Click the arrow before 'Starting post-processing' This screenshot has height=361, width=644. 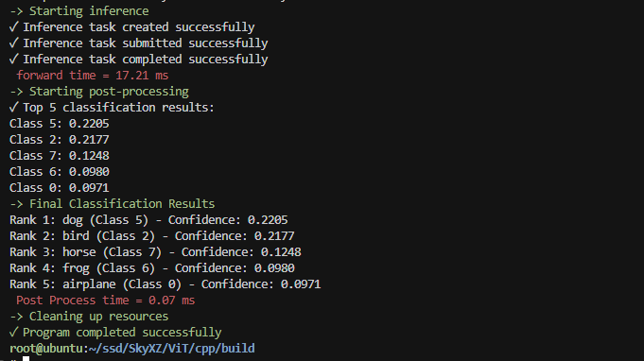point(16,92)
